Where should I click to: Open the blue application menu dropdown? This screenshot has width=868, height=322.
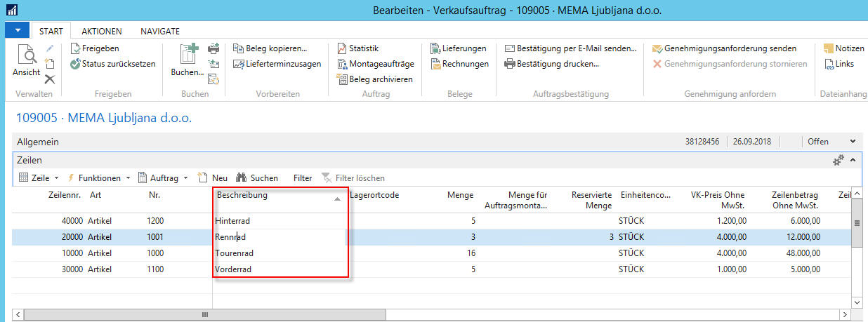[17, 31]
